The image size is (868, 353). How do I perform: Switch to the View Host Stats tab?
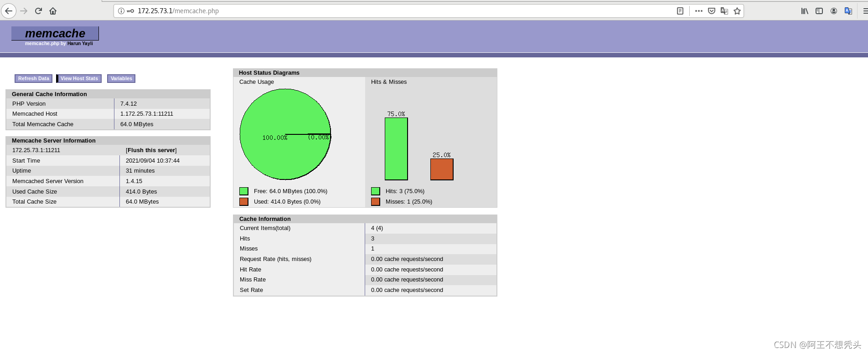pyautogui.click(x=79, y=78)
